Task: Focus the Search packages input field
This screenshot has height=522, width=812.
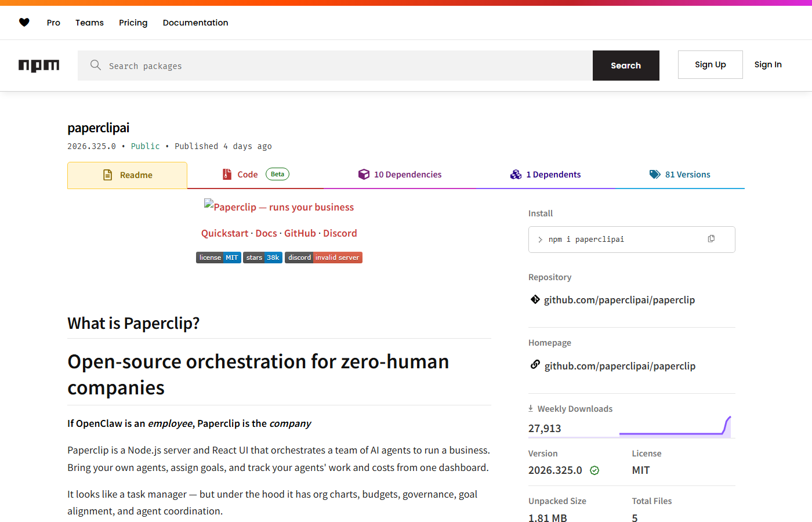Action: (x=335, y=66)
